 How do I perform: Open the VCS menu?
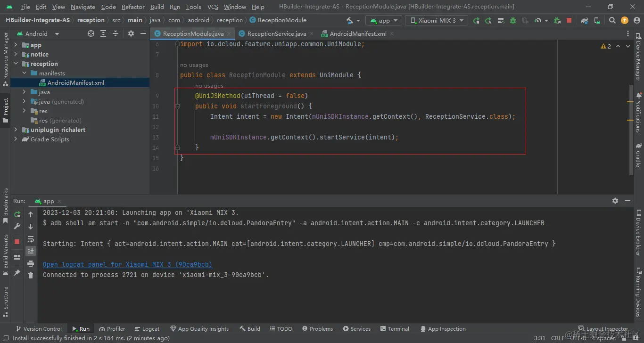[x=213, y=7]
